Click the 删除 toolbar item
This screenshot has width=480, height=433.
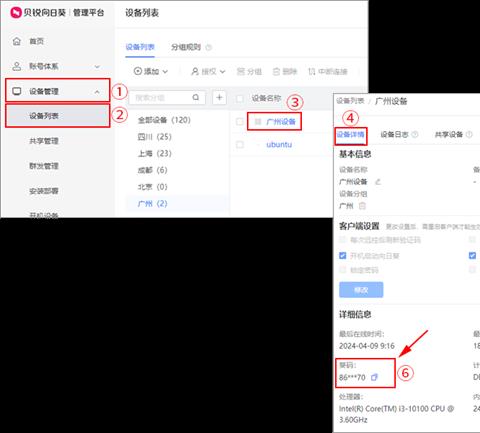tap(285, 72)
